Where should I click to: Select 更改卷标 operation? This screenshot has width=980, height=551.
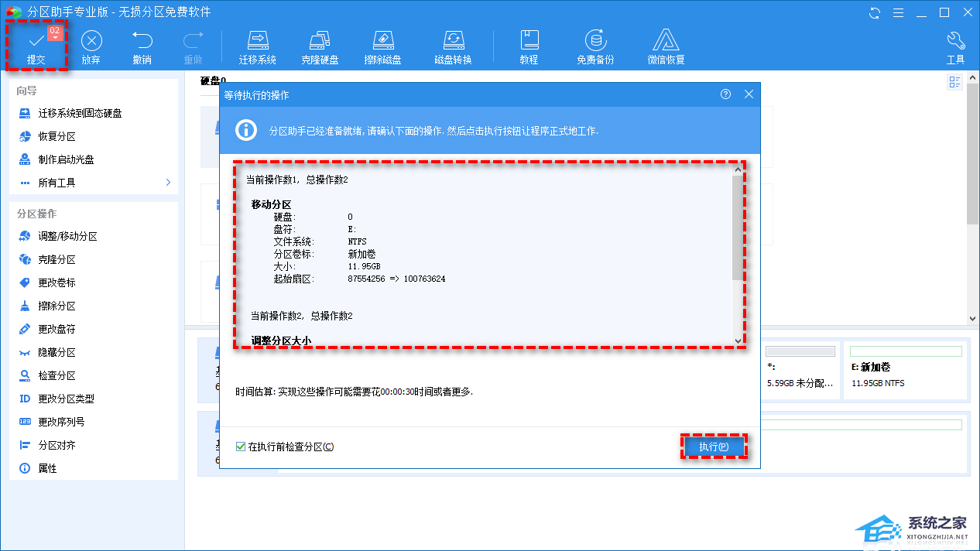point(93,282)
